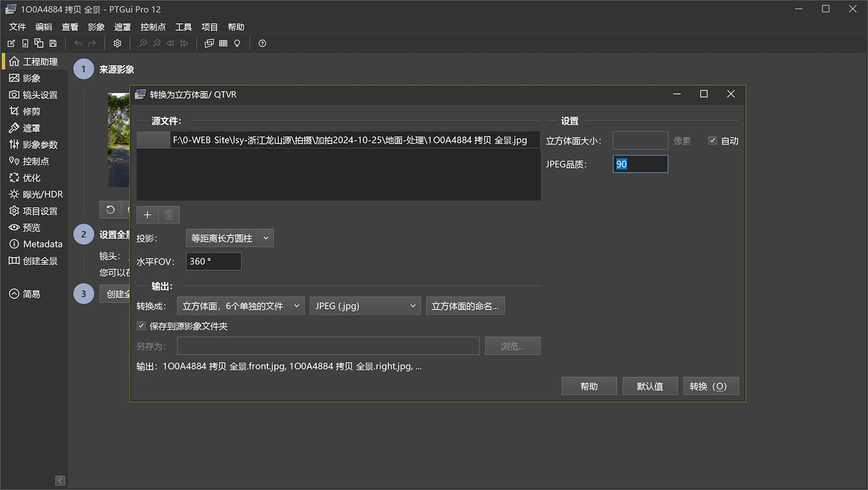
Task: Open the JPEG (.jpg) format dropdown
Action: click(365, 306)
